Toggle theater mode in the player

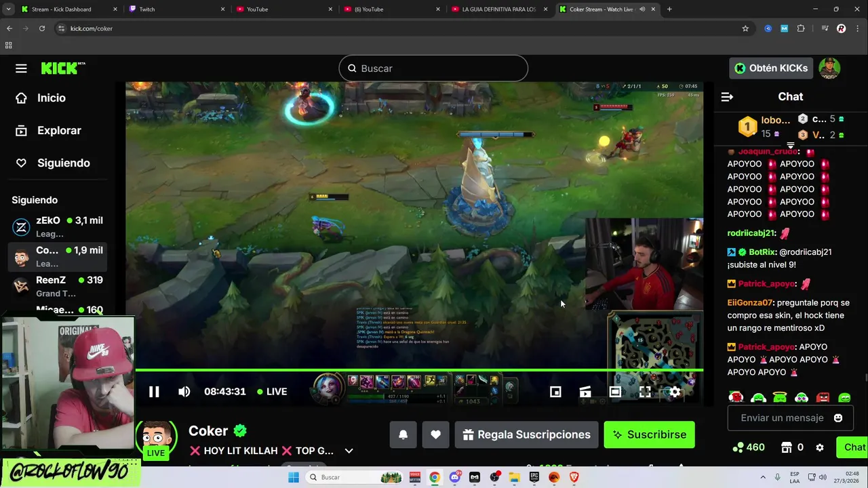click(615, 392)
